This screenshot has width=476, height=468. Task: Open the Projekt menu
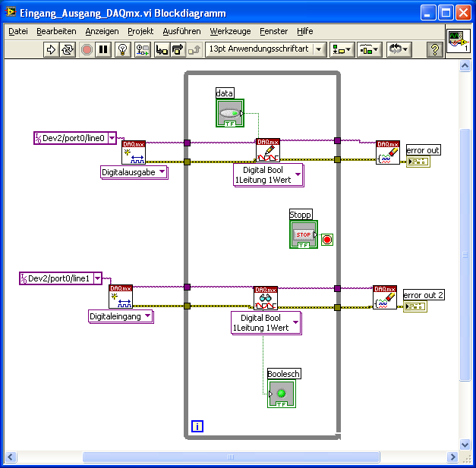pyautogui.click(x=140, y=31)
